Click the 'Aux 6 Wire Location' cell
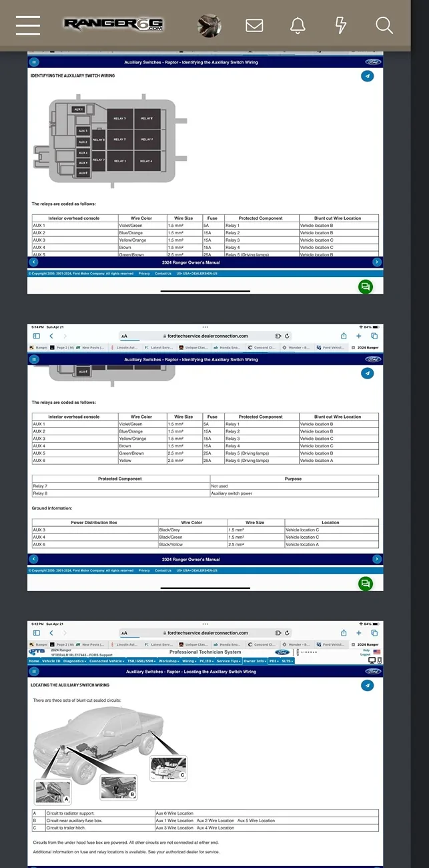Viewport: 429px width, 868px height. pyautogui.click(x=266, y=813)
